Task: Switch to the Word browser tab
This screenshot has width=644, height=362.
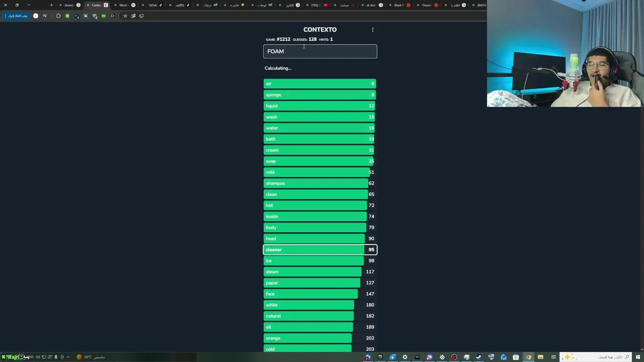Action: (126, 5)
